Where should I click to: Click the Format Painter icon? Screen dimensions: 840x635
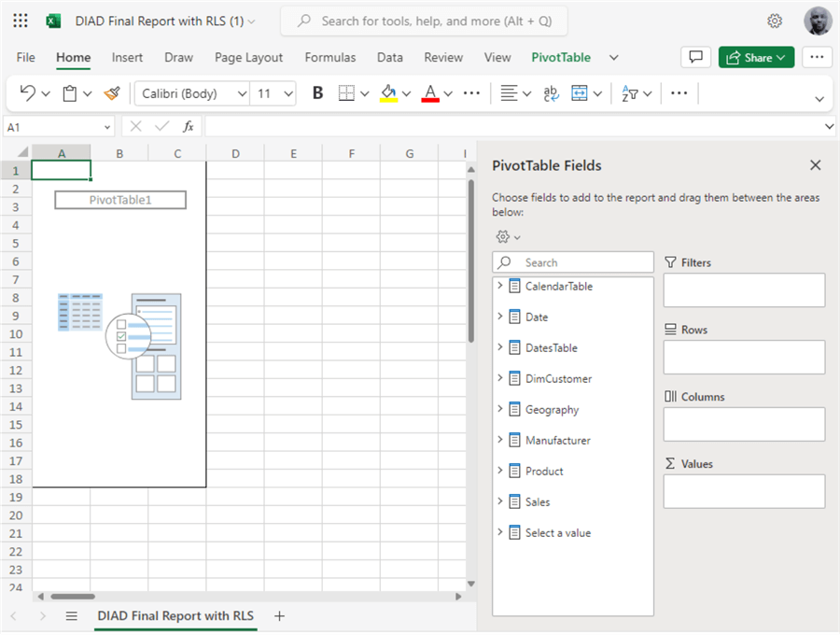[x=112, y=93]
